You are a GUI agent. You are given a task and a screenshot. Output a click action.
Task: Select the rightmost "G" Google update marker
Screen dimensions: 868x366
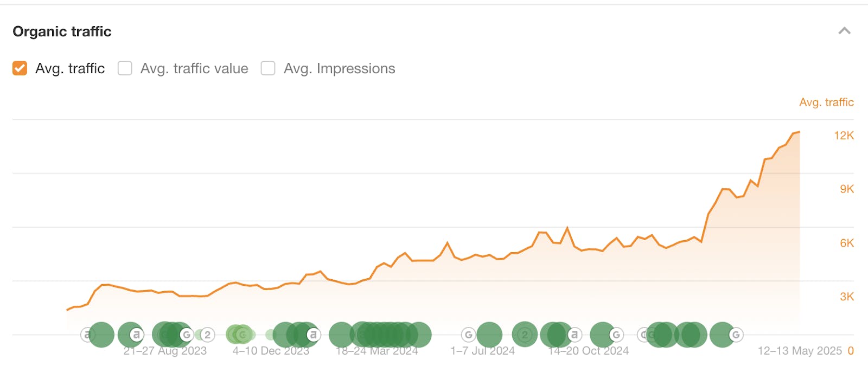[736, 334]
